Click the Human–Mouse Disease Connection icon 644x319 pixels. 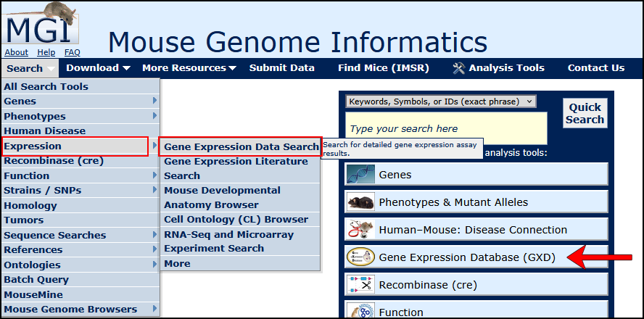360,230
